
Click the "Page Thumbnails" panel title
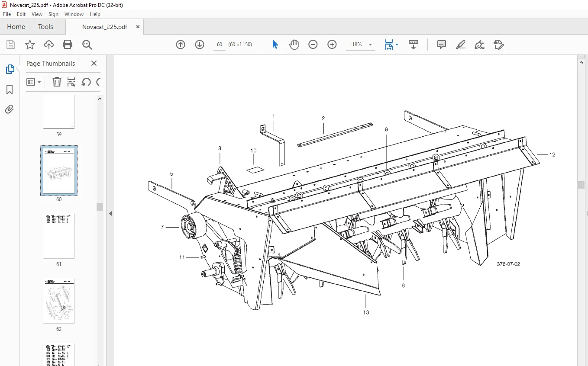point(51,63)
